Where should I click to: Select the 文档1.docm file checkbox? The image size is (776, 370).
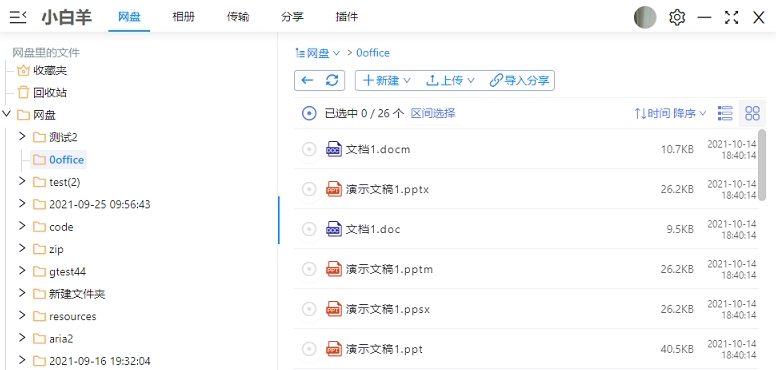[x=309, y=149]
